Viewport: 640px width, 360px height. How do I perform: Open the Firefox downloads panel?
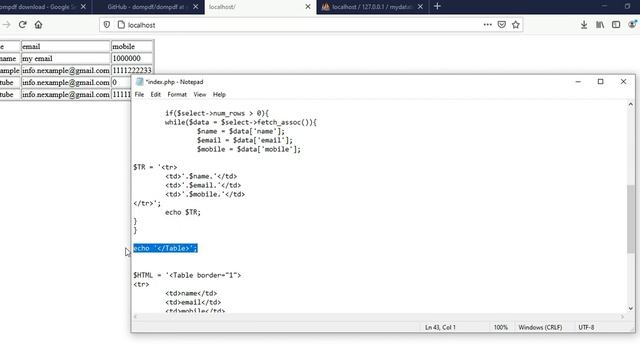[584, 25]
